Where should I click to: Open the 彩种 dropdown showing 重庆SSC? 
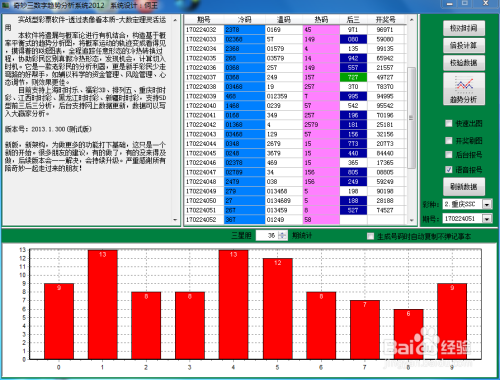487,204
